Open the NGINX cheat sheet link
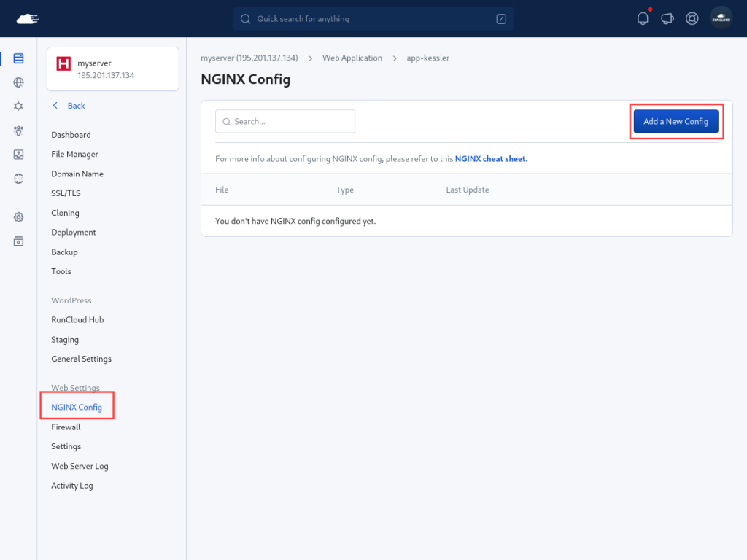This screenshot has height=560, width=747. point(491,158)
